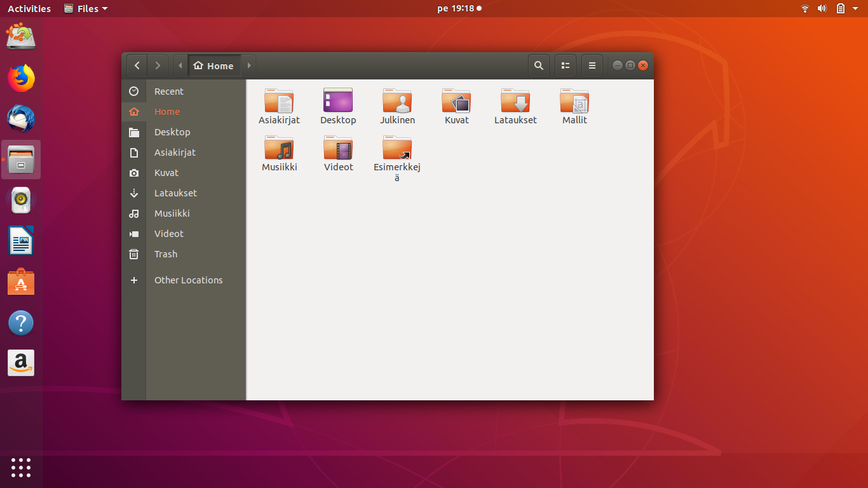This screenshot has width=868, height=488.
Task: Toggle list view in the Files toolbar
Action: [565, 65]
